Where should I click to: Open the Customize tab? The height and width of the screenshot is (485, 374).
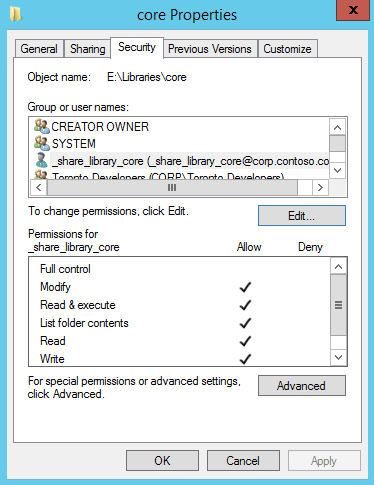(x=287, y=49)
